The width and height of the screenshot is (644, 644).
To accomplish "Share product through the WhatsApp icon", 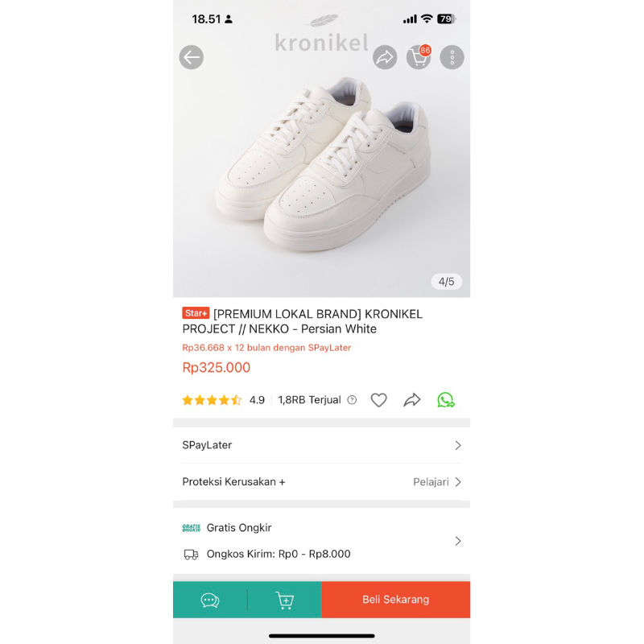I will coord(446,399).
